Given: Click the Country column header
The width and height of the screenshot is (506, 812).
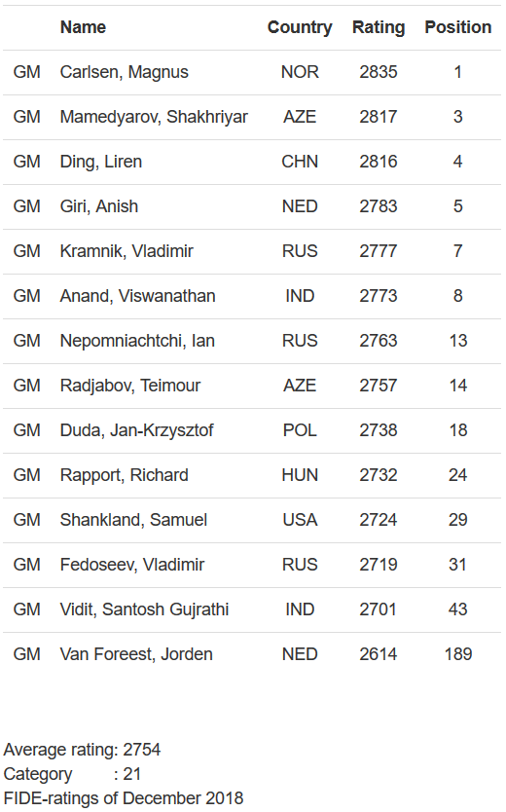Looking at the screenshot, I should (x=300, y=27).
